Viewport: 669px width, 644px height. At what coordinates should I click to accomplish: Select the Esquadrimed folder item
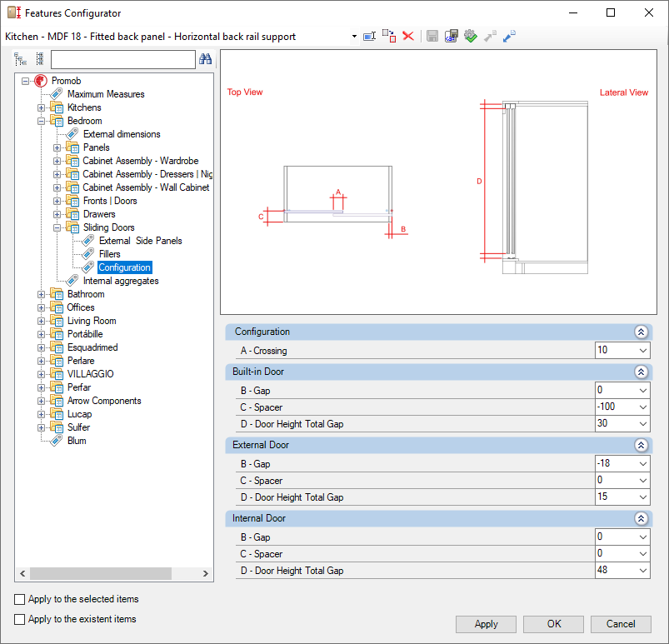pos(92,347)
